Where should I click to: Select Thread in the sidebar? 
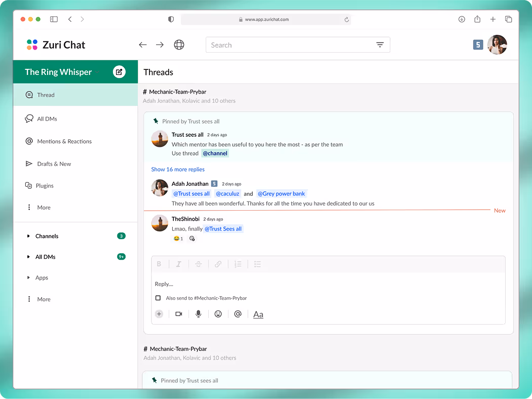(75, 95)
